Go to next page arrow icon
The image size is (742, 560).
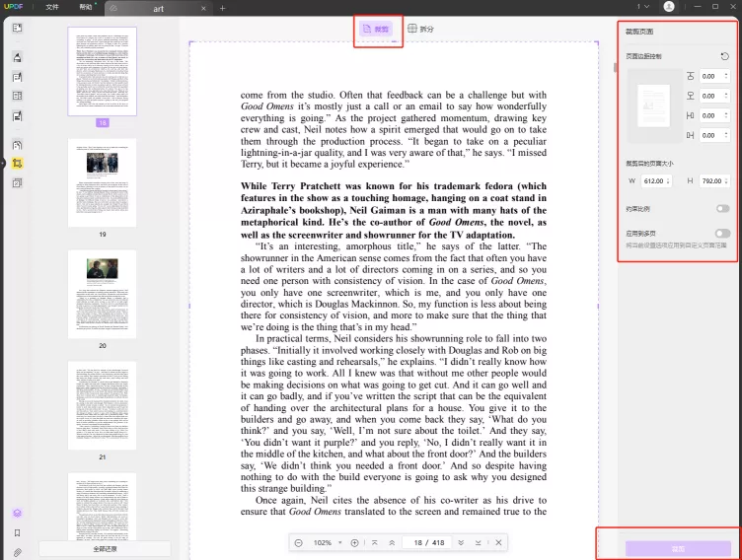(461, 543)
